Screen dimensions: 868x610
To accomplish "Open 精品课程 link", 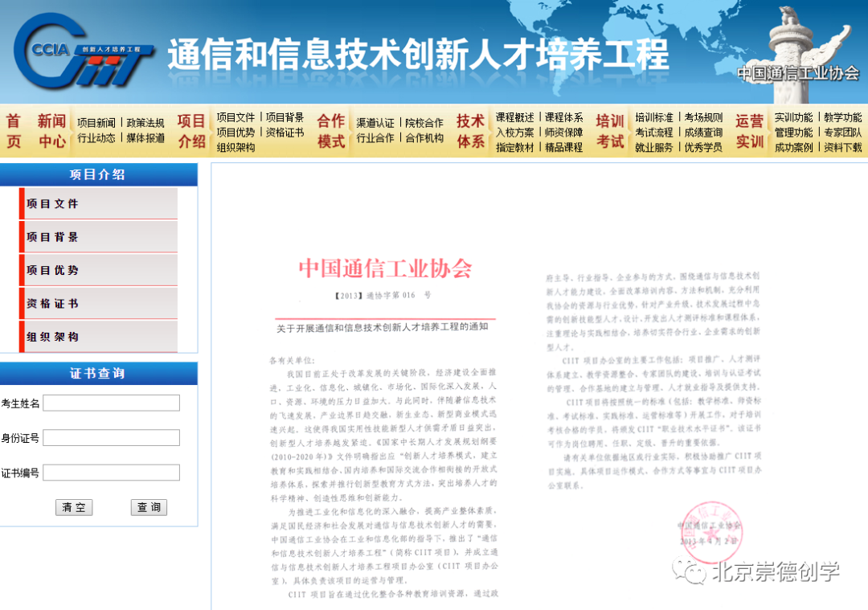I will click(x=564, y=147).
